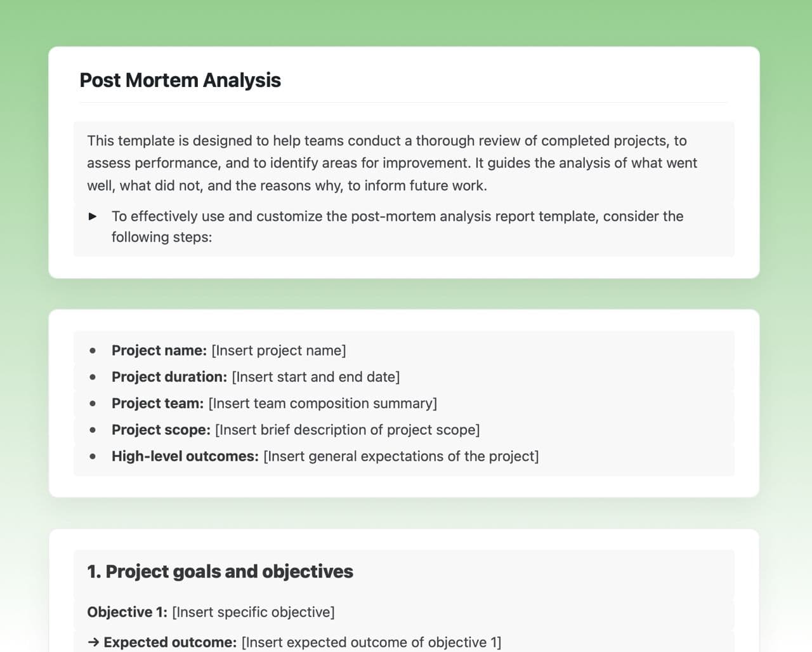Click the 'Post Mortem Analysis' title
The image size is (812, 652).
(180, 81)
